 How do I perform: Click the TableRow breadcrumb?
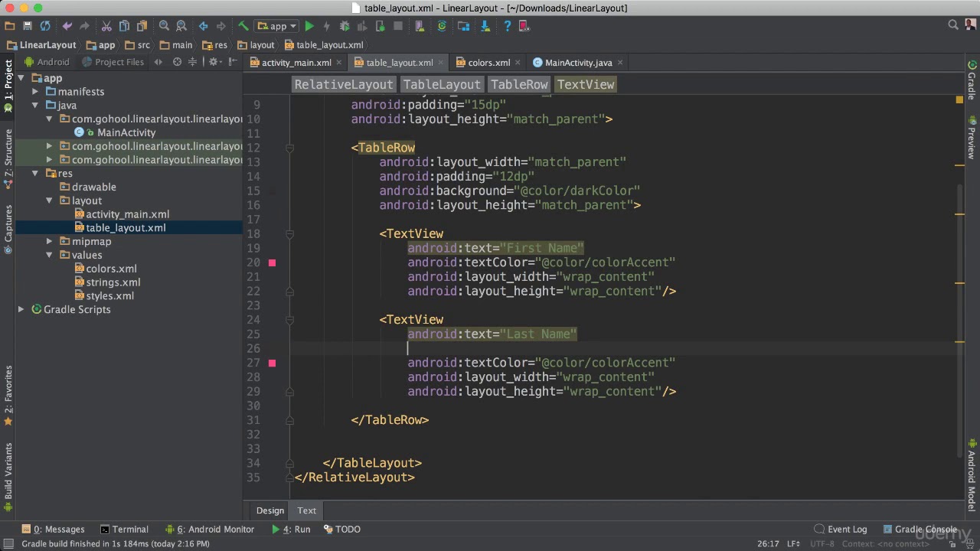pos(519,85)
